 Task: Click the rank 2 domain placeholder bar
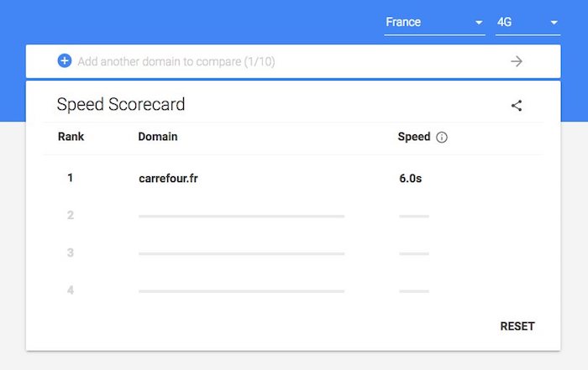click(241, 216)
